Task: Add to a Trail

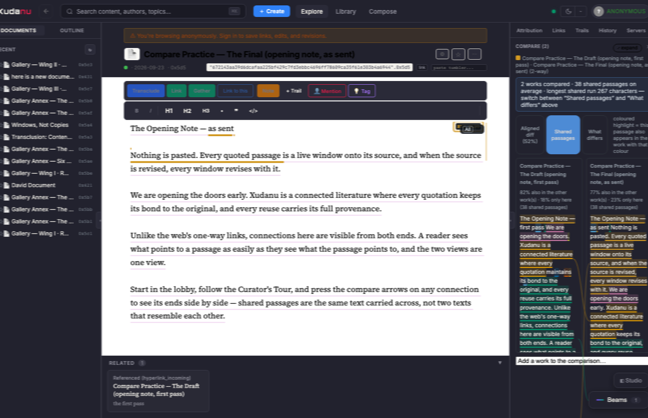Action: tap(294, 91)
